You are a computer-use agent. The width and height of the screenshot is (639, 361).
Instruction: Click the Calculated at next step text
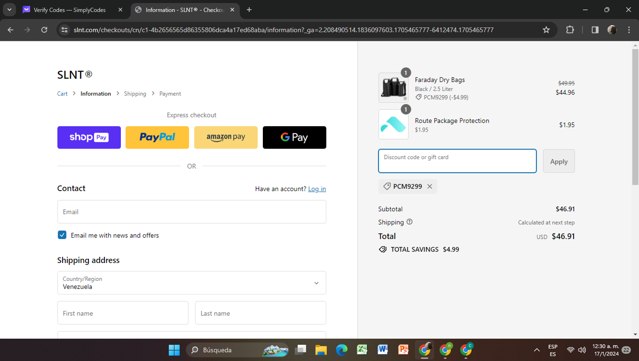pyautogui.click(x=546, y=222)
